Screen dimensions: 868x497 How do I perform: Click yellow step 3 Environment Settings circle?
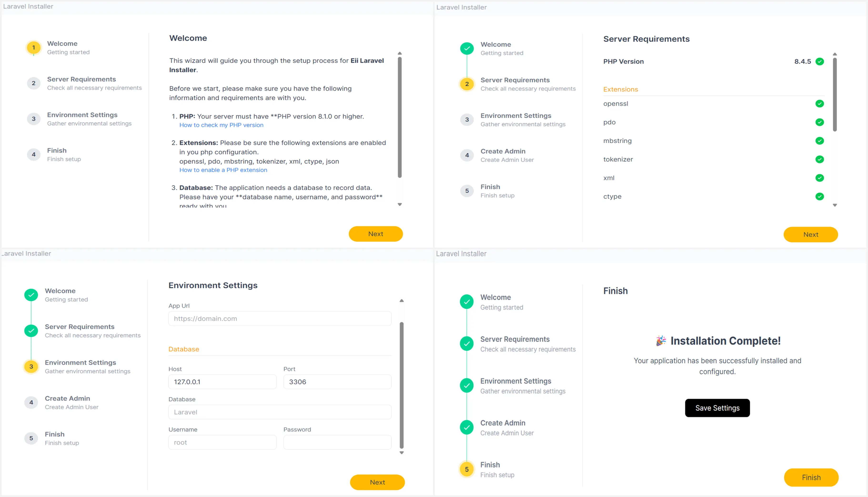[x=31, y=366]
